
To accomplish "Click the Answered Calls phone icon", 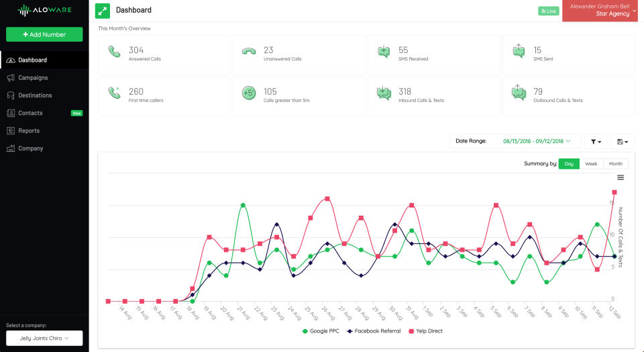I will coord(115,53).
